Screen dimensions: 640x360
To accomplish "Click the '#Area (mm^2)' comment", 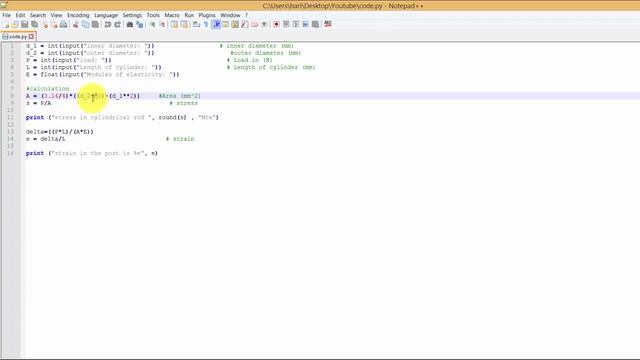I will point(180,96).
